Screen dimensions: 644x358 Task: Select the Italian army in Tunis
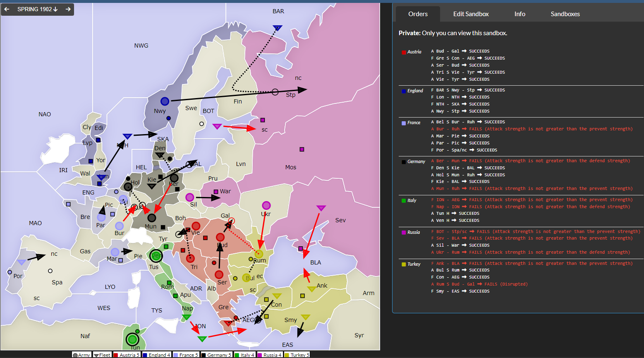click(x=132, y=340)
